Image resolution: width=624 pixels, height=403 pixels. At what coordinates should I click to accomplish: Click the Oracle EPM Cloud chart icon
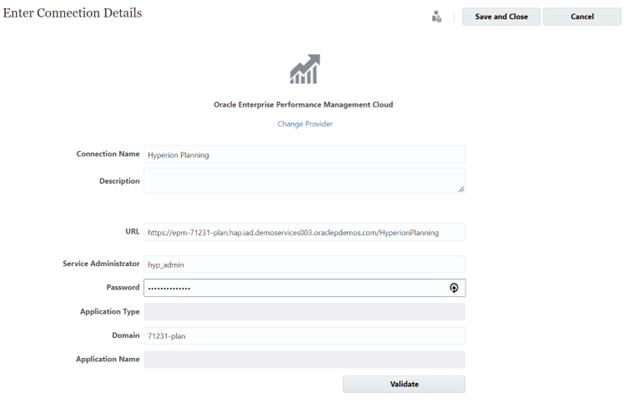tap(305, 69)
